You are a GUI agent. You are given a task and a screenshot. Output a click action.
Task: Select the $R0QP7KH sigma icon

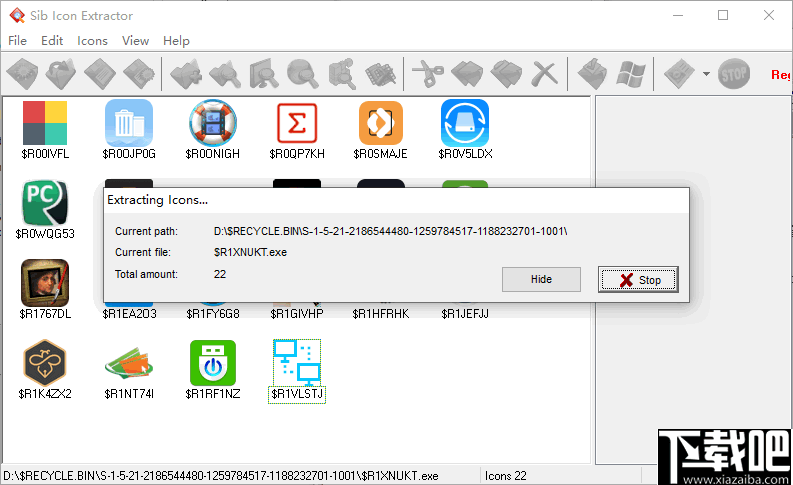click(x=297, y=123)
